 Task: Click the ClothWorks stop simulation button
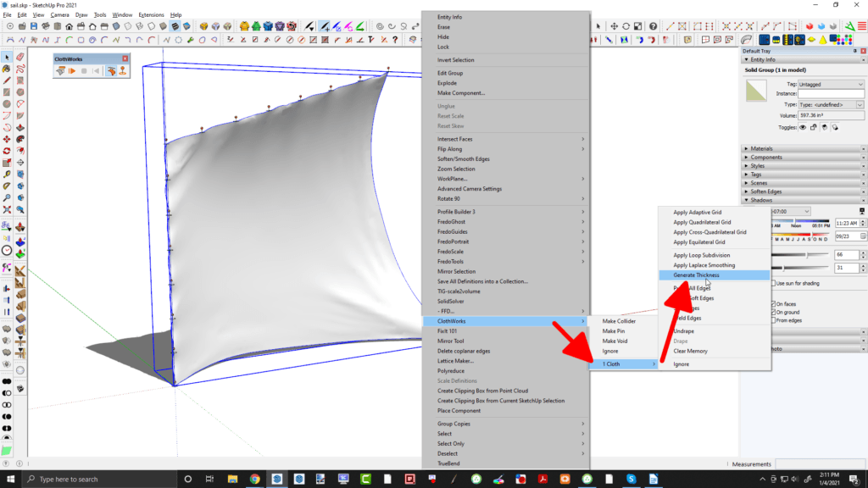pyautogui.click(x=84, y=71)
